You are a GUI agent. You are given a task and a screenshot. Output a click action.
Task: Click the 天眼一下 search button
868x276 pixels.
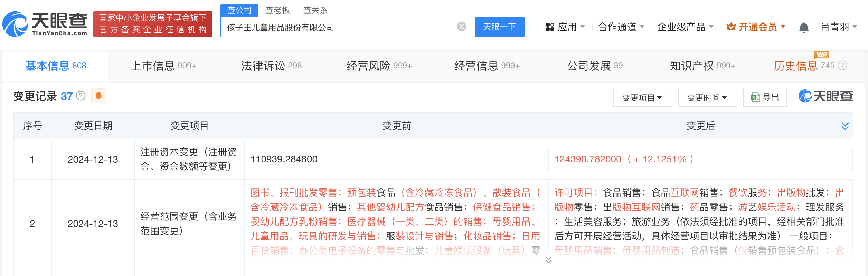click(500, 27)
